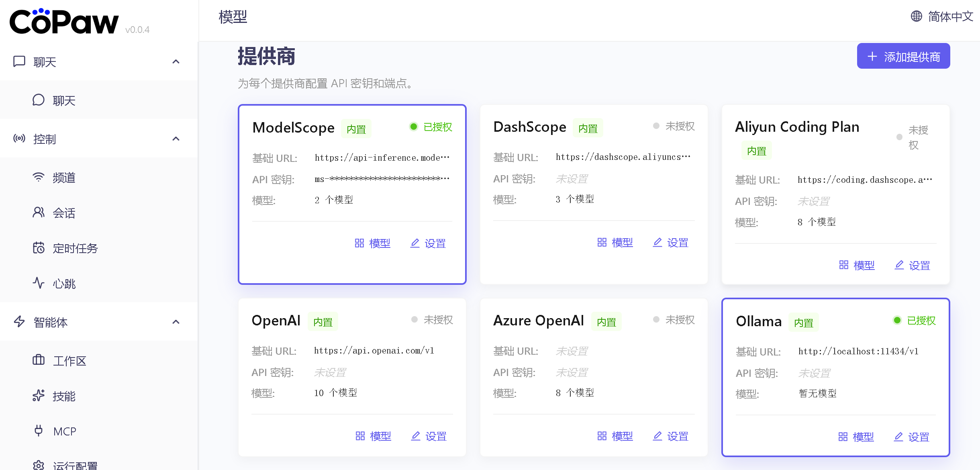Viewport: 980px width, 470px height.
Task: Open scheduled tasks calendar-clock icon
Action: tap(39, 248)
